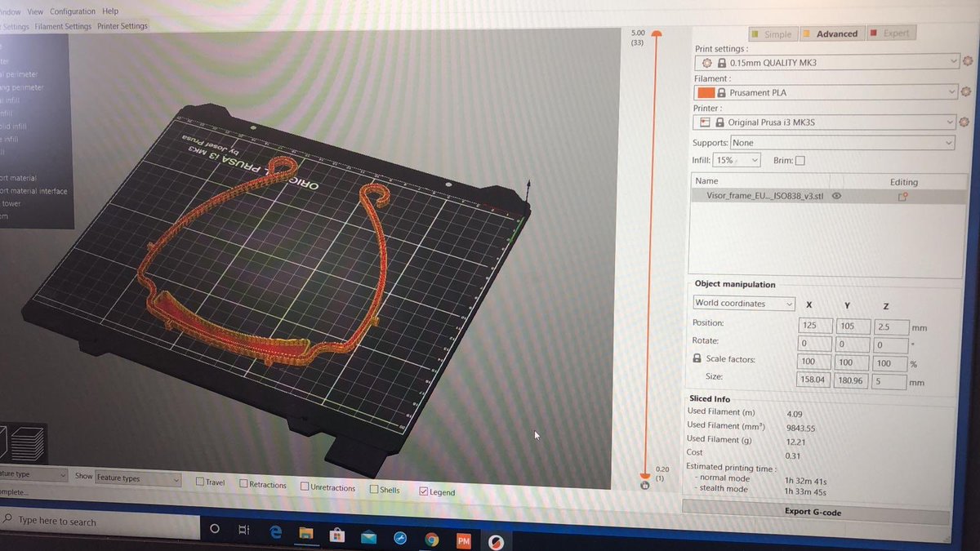The width and height of the screenshot is (980, 551).
Task: Launch Microsoft Edge from the taskbar
Action: pyautogui.click(x=276, y=531)
